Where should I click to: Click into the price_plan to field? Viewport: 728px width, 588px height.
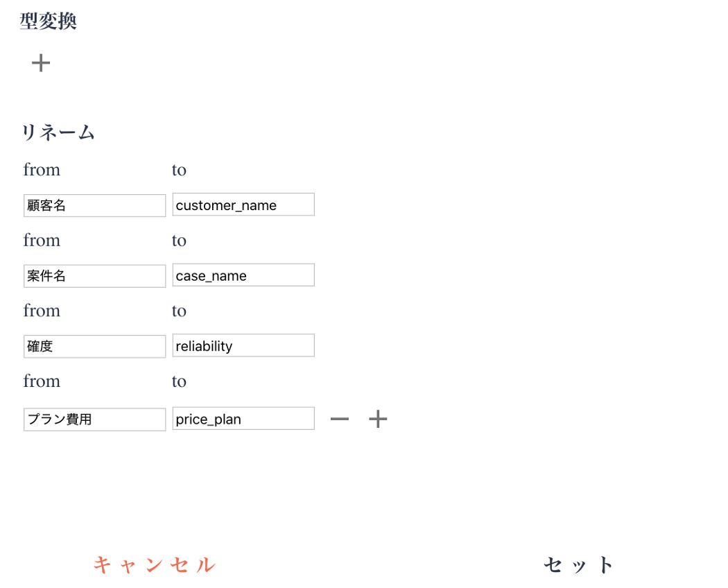243,419
